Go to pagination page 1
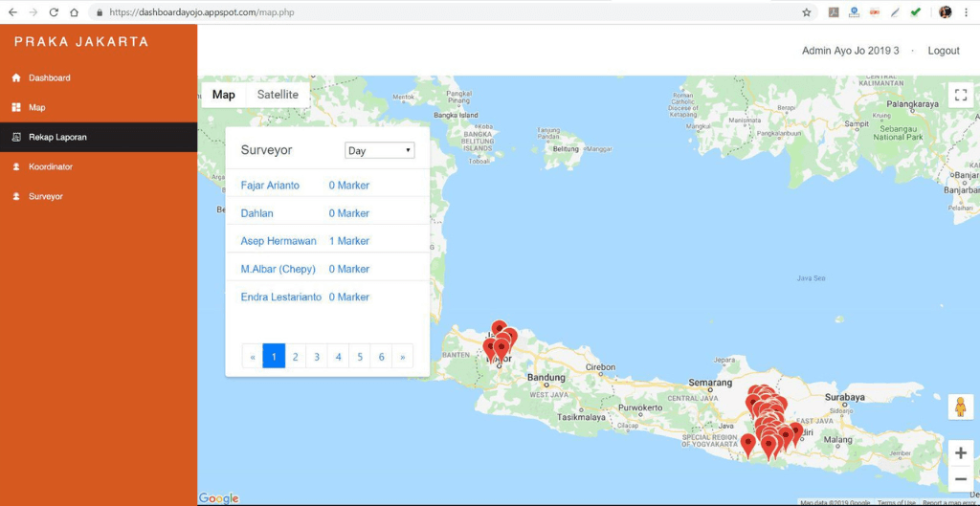This screenshot has height=506, width=980. [274, 356]
